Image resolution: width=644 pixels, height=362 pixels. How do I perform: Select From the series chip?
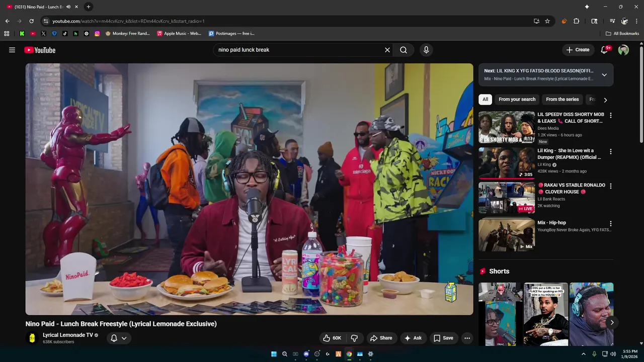click(x=562, y=100)
